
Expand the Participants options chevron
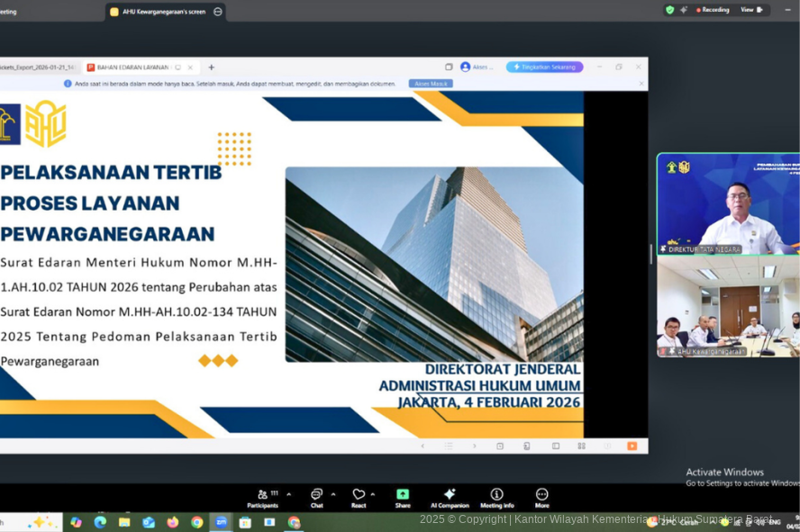(288, 494)
